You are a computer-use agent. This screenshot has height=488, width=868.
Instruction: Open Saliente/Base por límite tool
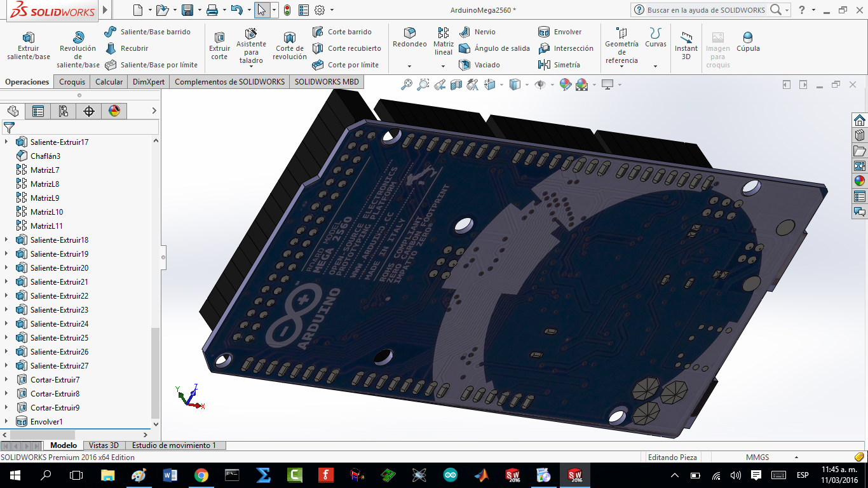[151, 65]
